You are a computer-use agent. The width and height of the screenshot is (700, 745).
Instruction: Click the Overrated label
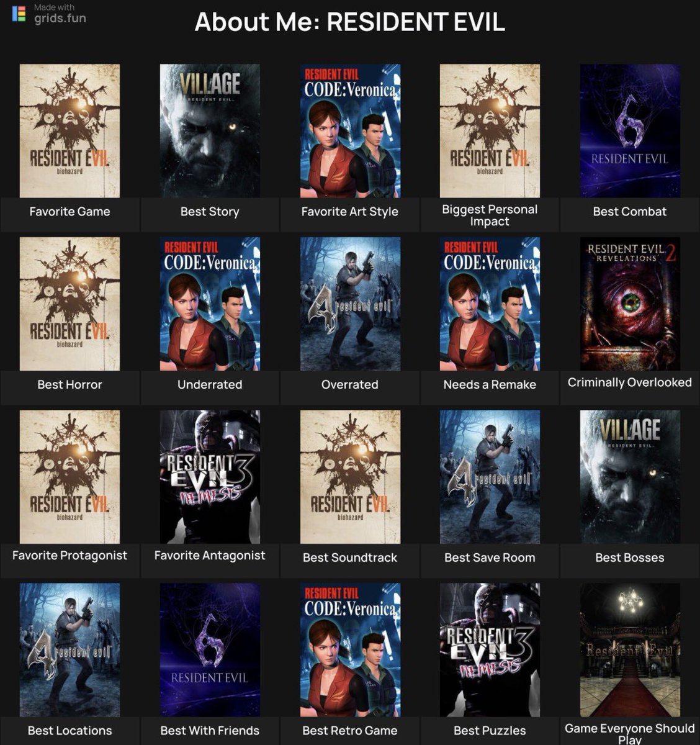350,384
